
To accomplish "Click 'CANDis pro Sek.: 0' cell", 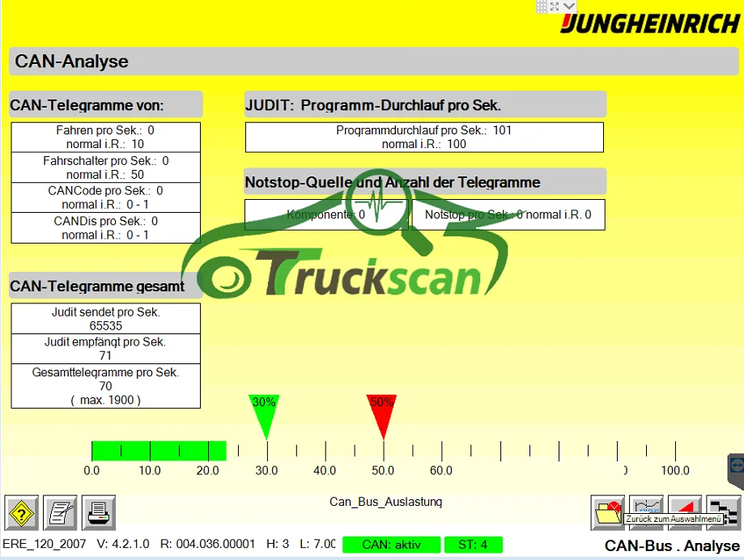I will point(106,227).
